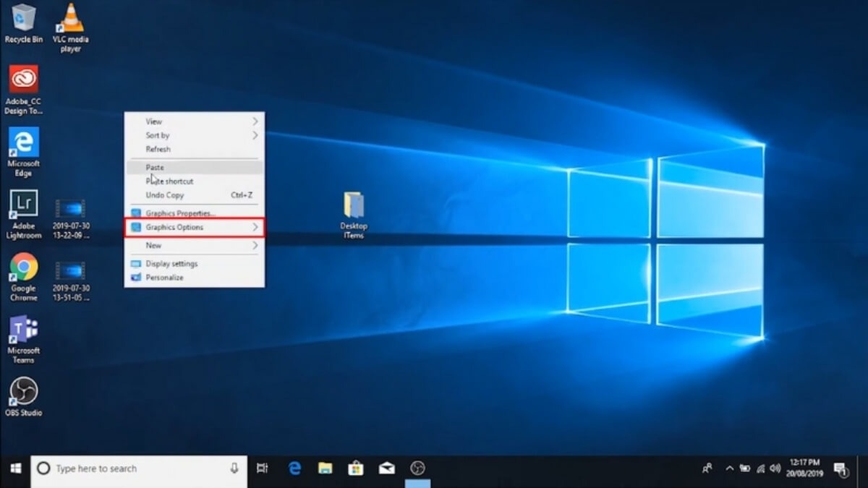The width and height of the screenshot is (868, 488).
Task: Open Display settings from context menu
Action: pyautogui.click(x=195, y=264)
